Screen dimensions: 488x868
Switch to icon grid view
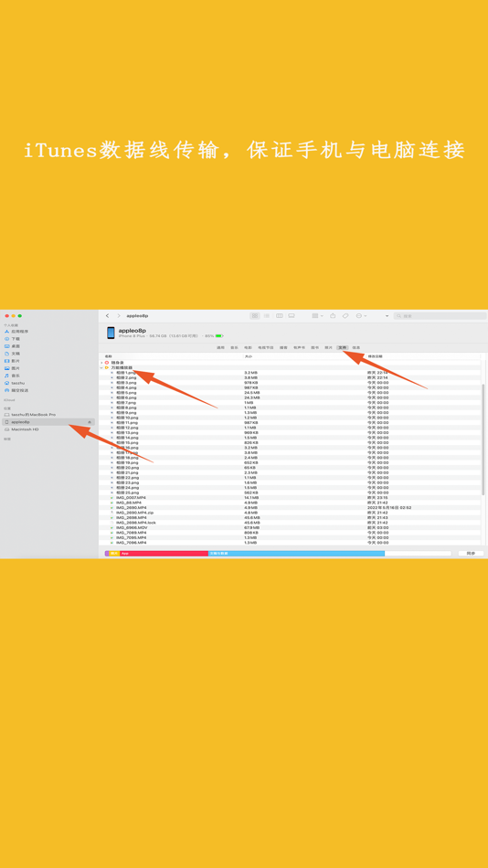click(x=255, y=315)
